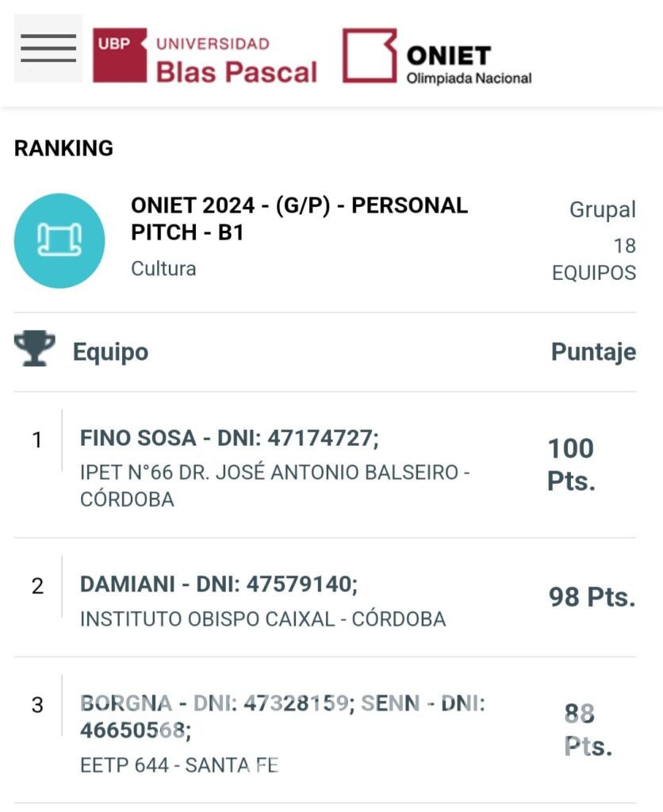The width and height of the screenshot is (663, 812).
Task: Sort by the Equipo column header
Action: point(110,352)
